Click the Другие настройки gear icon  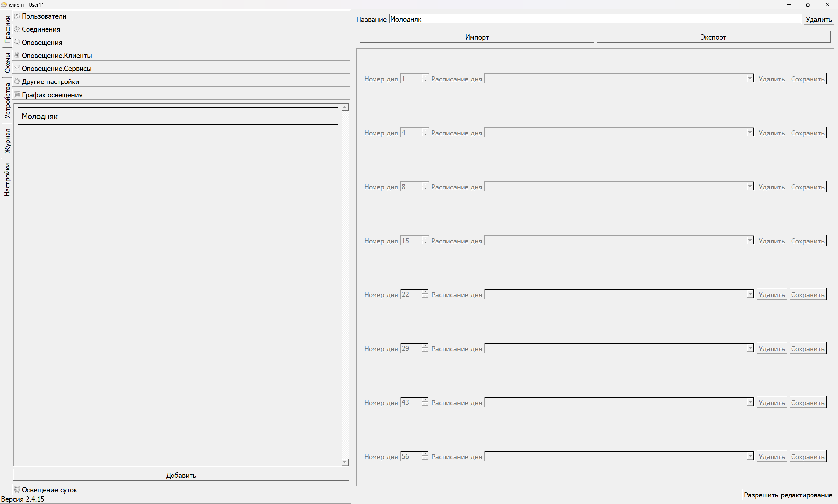pos(17,81)
